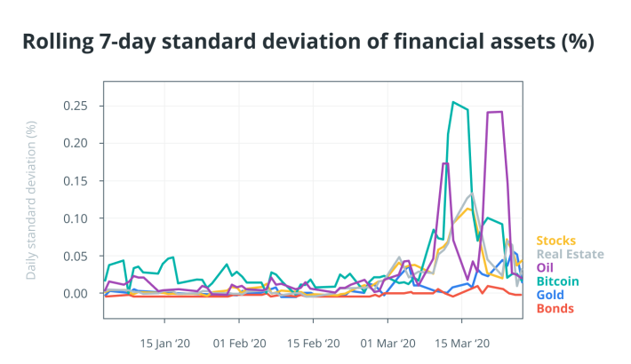Click the 0.15 y-axis value
This screenshot has width=631, height=364.
pyautogui.click(x=76, y=181)
